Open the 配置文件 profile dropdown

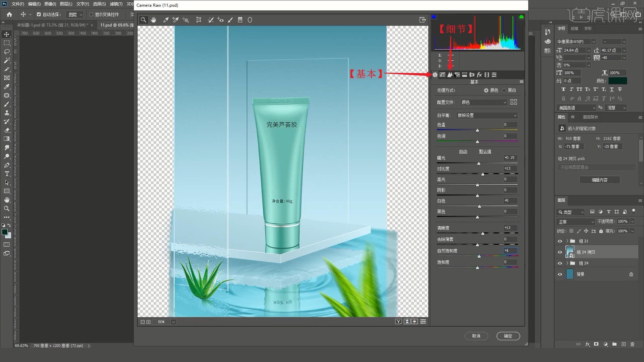(483, 102)
